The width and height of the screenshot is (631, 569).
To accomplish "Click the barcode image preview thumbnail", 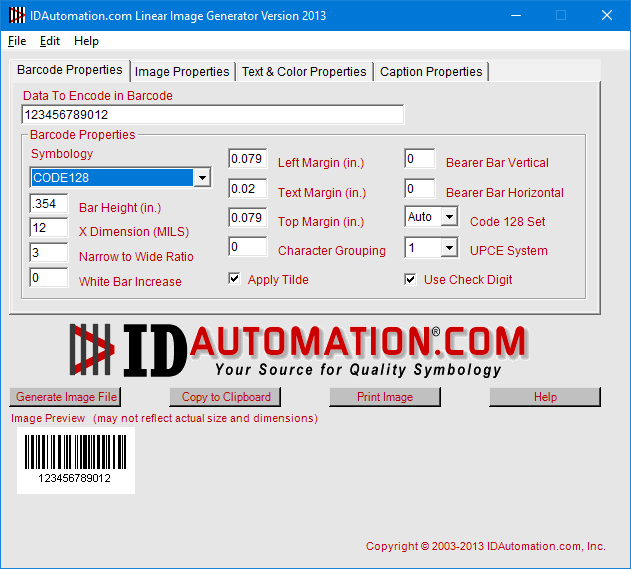I will [x=76, y=460].
